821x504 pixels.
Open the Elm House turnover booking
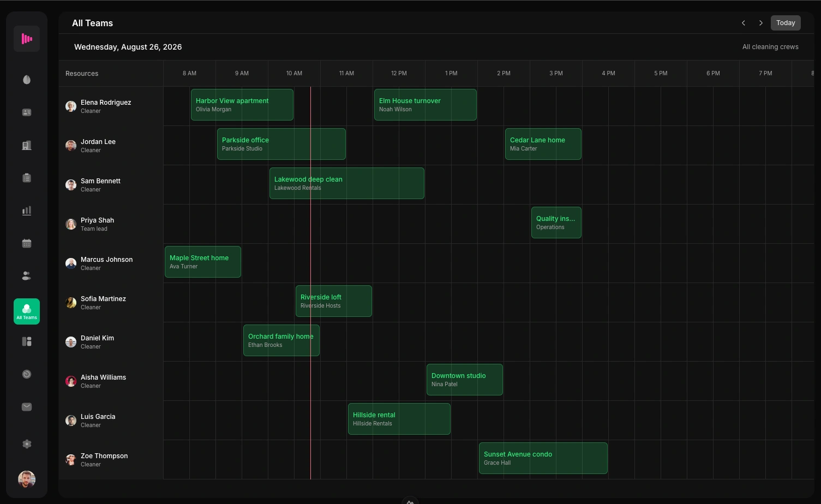tap(426, 105)
